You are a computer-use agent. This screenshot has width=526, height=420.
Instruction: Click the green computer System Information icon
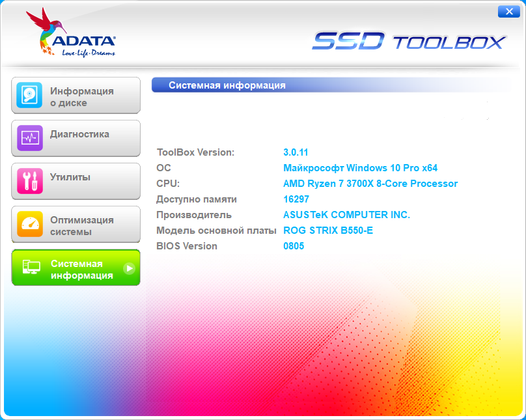(29, 268)
